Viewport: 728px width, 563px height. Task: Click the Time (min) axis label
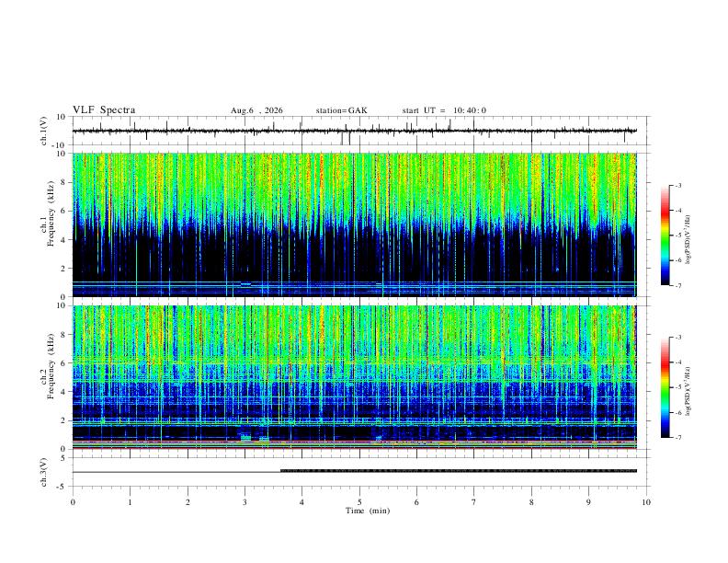pyautogui.click(x=368, y=511)
